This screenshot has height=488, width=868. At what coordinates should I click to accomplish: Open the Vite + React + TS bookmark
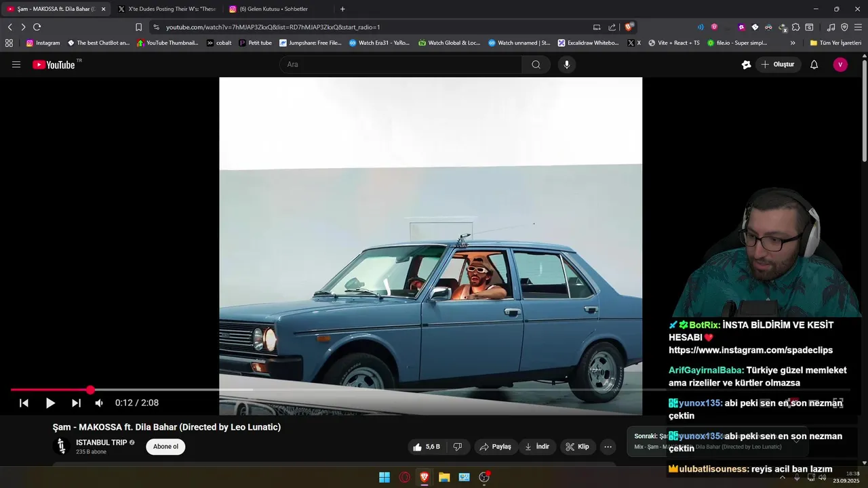tap(674, 43)
